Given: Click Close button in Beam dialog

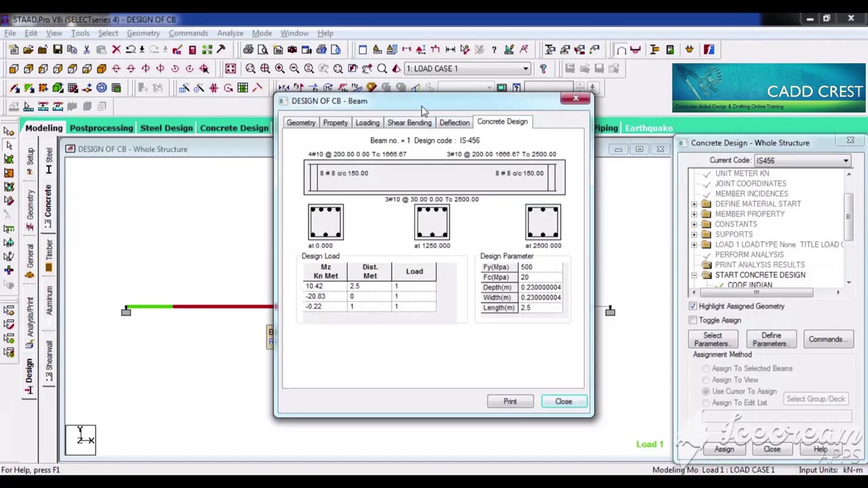Looking at the screenshot, I should coord(564,401).
